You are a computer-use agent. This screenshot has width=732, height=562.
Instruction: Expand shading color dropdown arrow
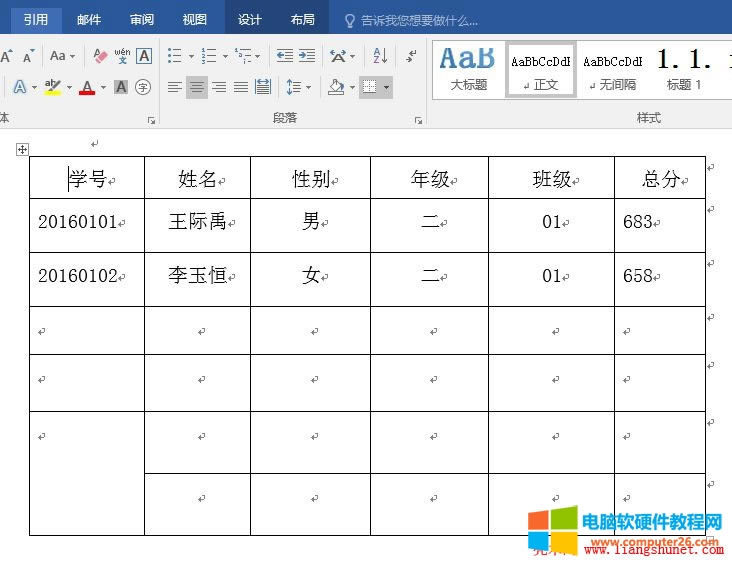352,87
